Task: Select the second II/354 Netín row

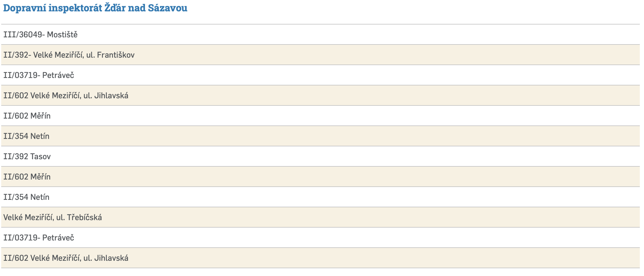Action: (26, 197)
